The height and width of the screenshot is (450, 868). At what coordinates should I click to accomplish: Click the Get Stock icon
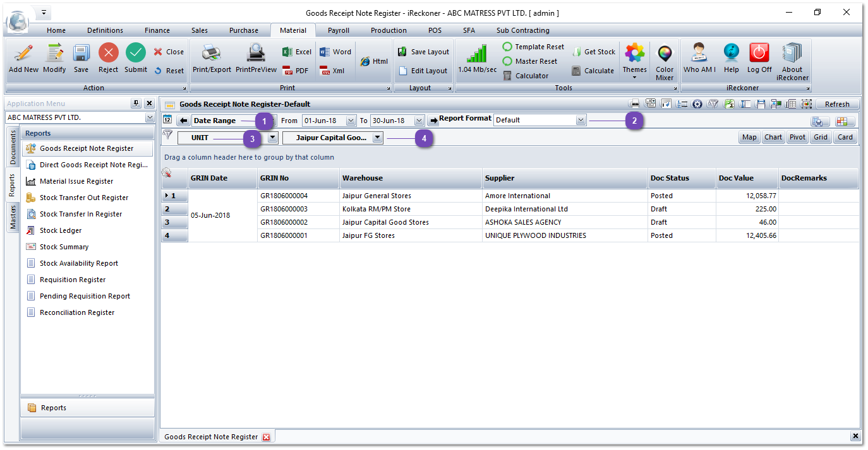(593, 52)
